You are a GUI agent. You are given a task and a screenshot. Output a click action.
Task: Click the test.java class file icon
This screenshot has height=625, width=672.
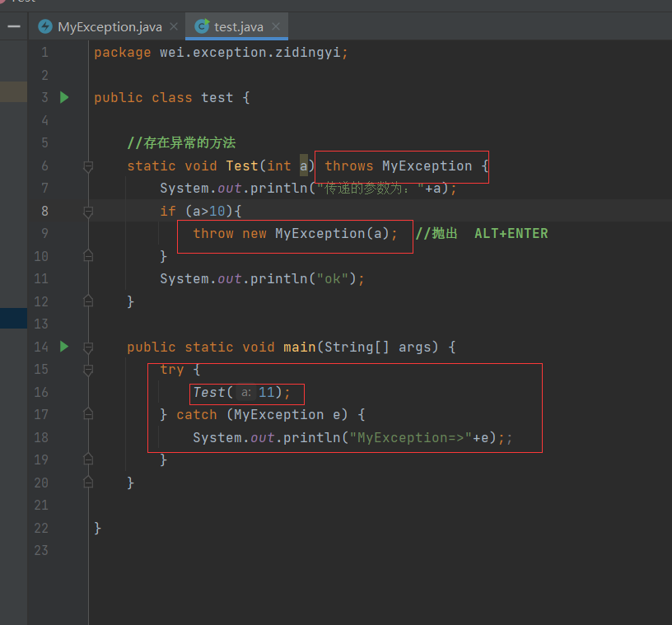pos(202,26)
